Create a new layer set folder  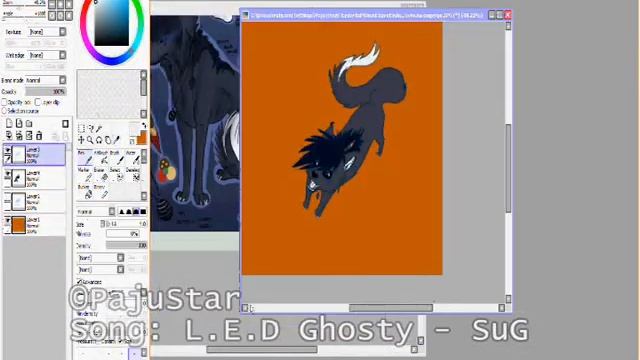click(x=29, y=123)
